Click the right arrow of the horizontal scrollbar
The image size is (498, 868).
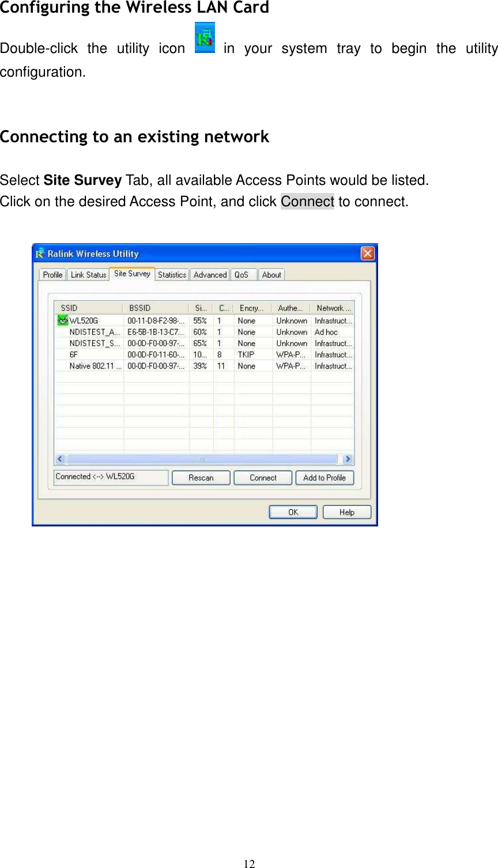[348, 458]
